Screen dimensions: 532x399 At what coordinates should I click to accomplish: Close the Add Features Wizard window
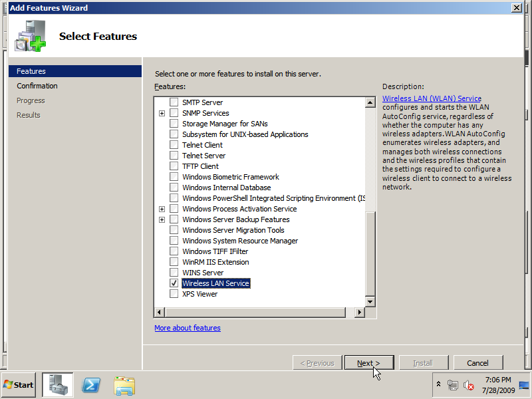(x=517, y=7)
